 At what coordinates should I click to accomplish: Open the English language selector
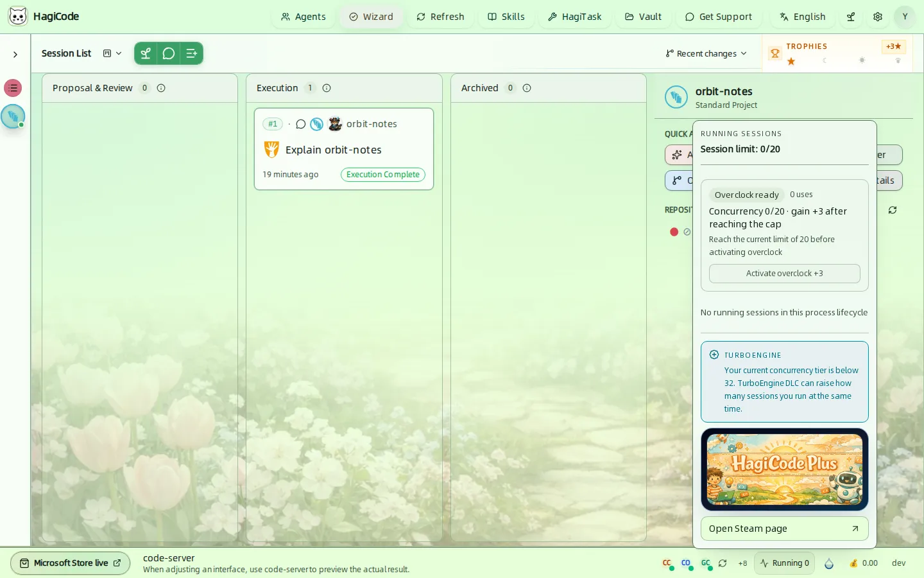(803, 17)
